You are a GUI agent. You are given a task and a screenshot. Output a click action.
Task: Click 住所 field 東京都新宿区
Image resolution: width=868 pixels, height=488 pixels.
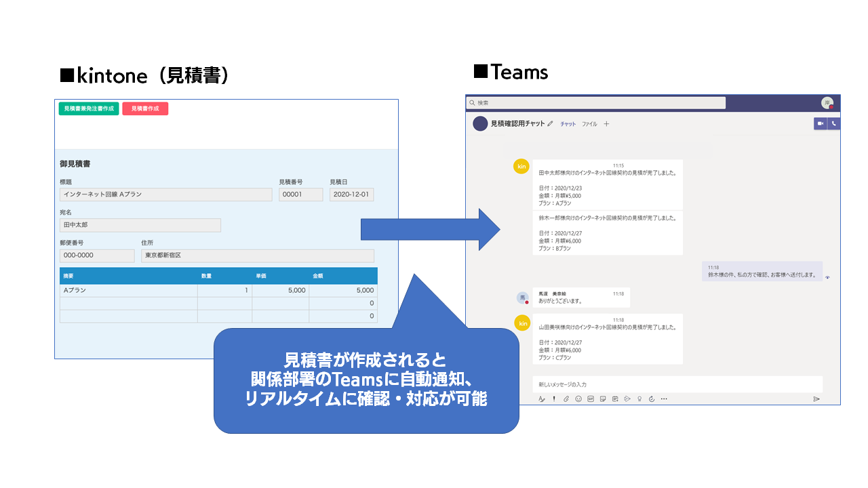pos(258,256)
